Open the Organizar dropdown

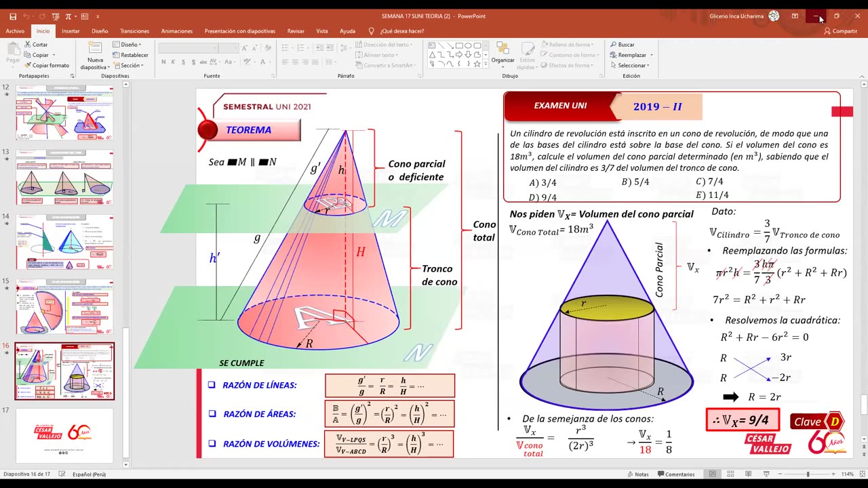[502, 54]
